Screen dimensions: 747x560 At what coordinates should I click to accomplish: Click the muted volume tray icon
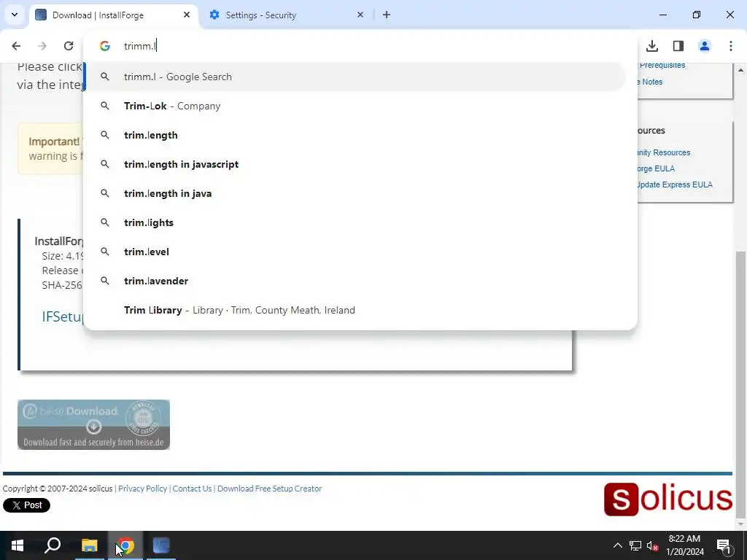point(653,545)
